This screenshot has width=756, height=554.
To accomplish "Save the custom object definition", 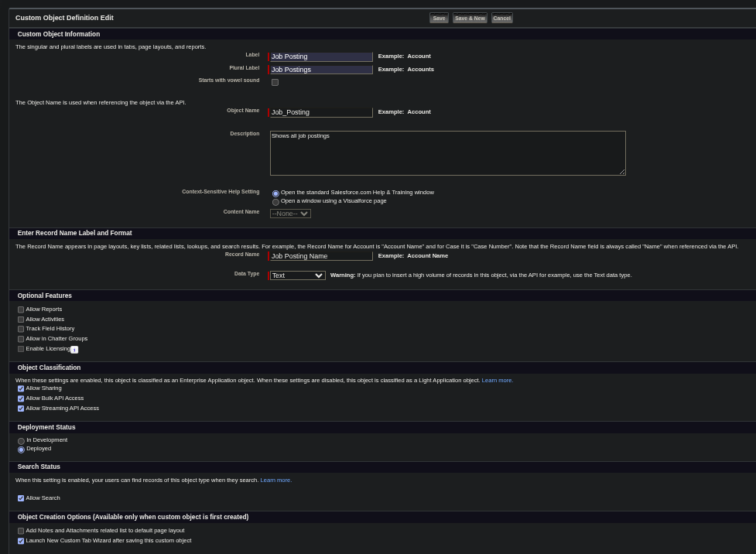I will [x=438, y=18].
